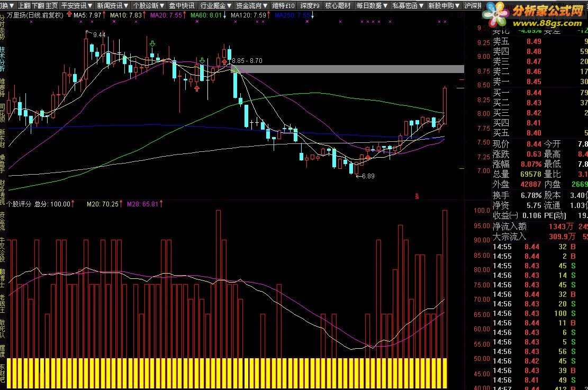Select the MA10: 7.83 indicator label
The image size is (588, 390).
[126, 15]
